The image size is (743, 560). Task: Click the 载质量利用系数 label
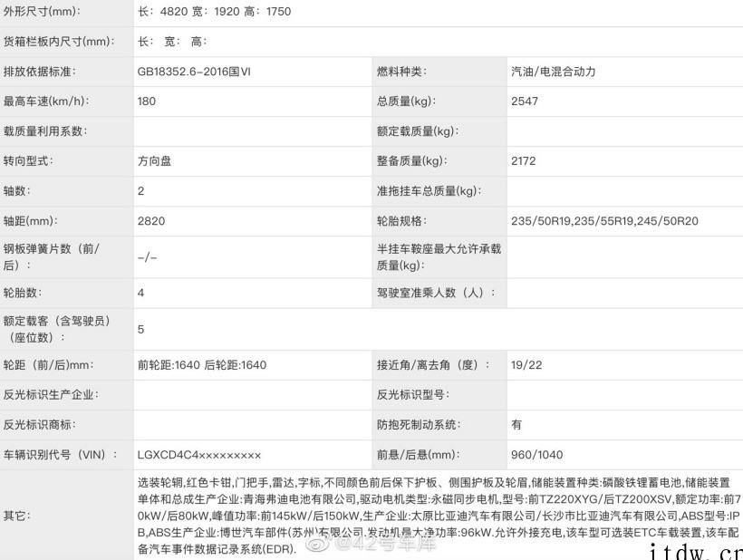(45, 131)
